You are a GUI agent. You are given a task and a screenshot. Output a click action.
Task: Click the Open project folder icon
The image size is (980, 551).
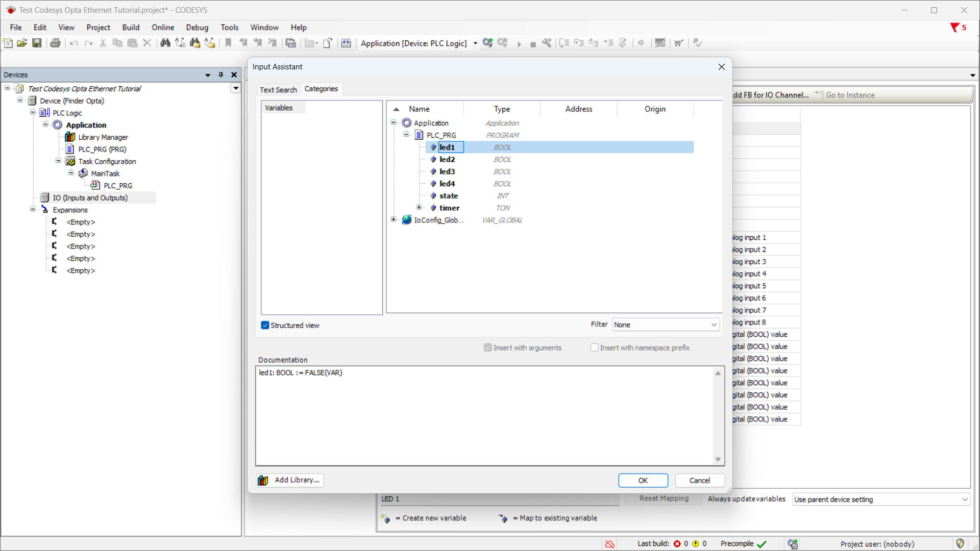(22, 43)
